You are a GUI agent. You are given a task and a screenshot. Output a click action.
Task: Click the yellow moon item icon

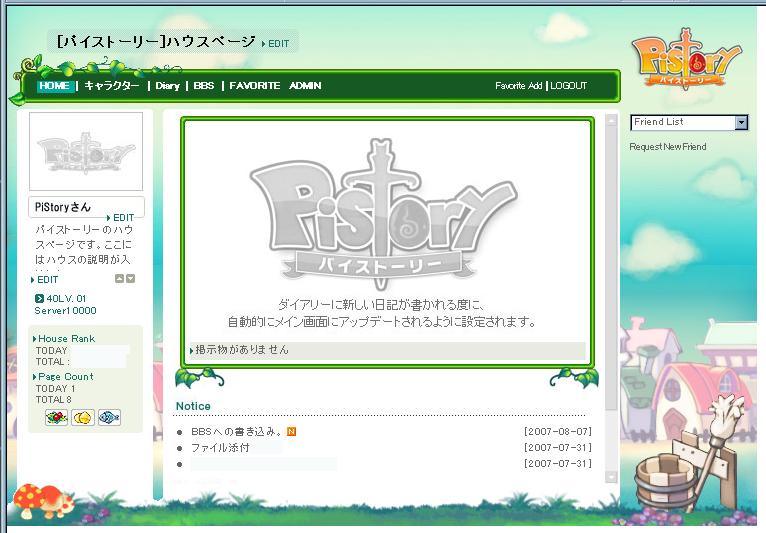[83, 417]
